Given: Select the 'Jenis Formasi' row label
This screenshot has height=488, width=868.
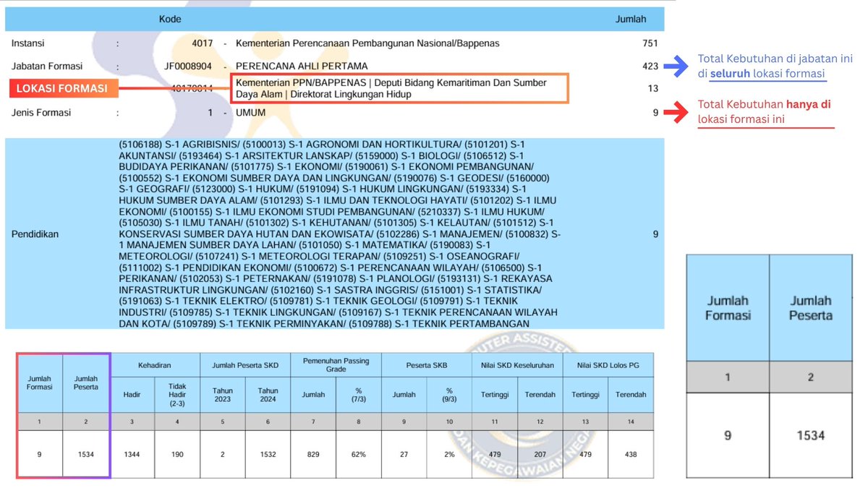Looking at the screenshot, I should 41,113.
